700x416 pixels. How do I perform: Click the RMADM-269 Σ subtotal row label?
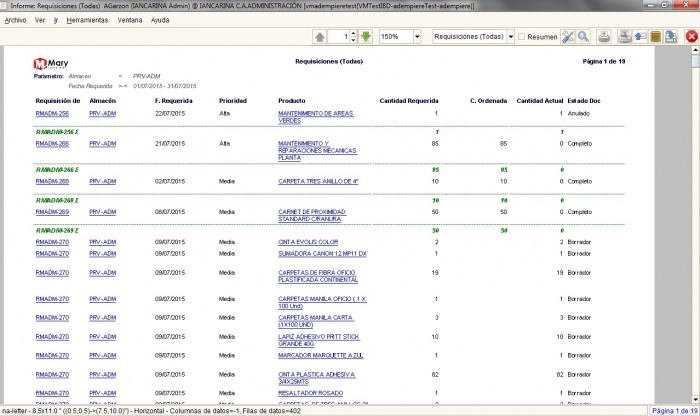point(57,231)
